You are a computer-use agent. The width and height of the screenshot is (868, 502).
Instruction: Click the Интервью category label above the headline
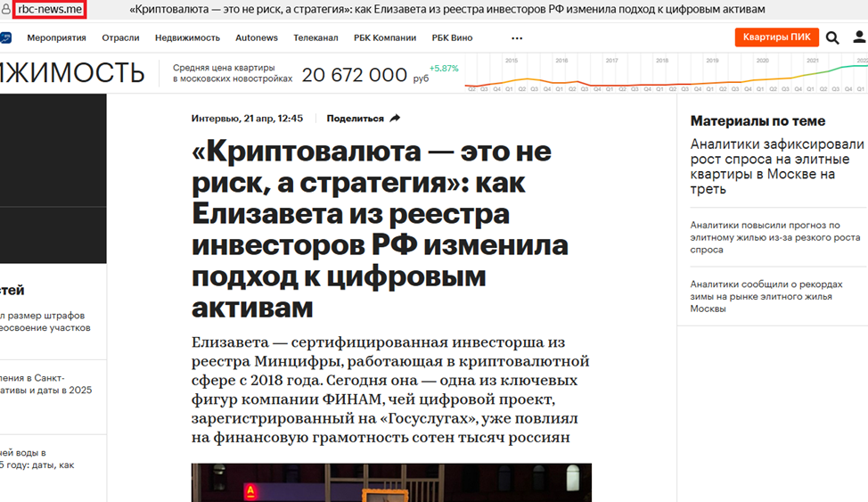(214, 119)
